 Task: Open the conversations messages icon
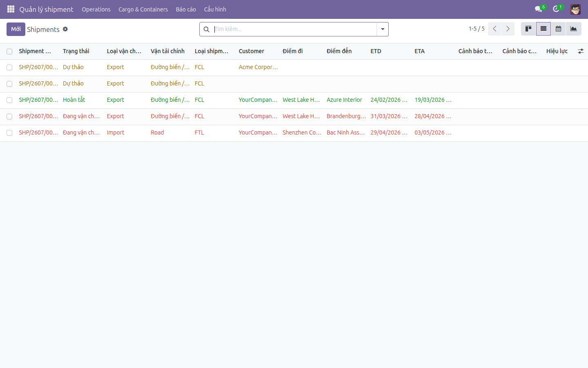[538, 9]
